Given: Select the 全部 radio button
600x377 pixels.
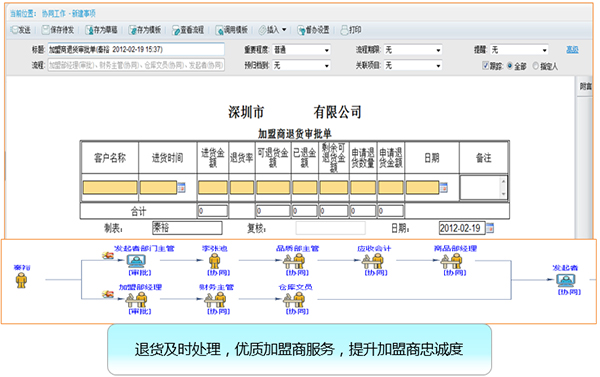Looking at the screenshot, I should [510, 65].
